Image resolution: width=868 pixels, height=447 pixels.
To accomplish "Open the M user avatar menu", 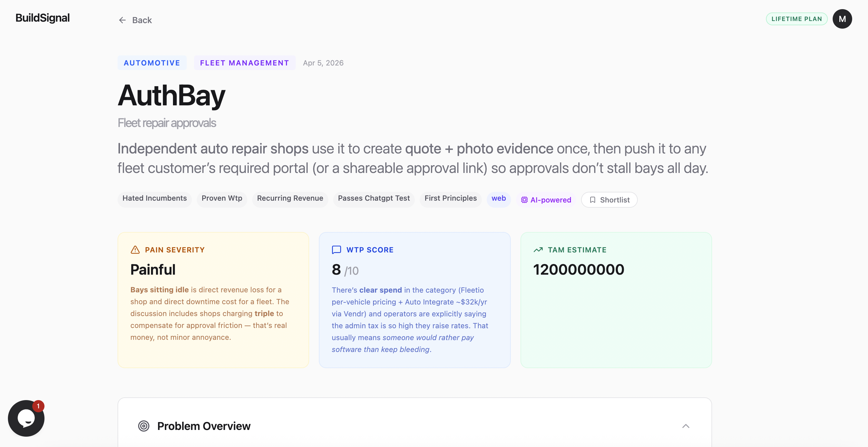I will pyautogui.click(x=842, y=19).
